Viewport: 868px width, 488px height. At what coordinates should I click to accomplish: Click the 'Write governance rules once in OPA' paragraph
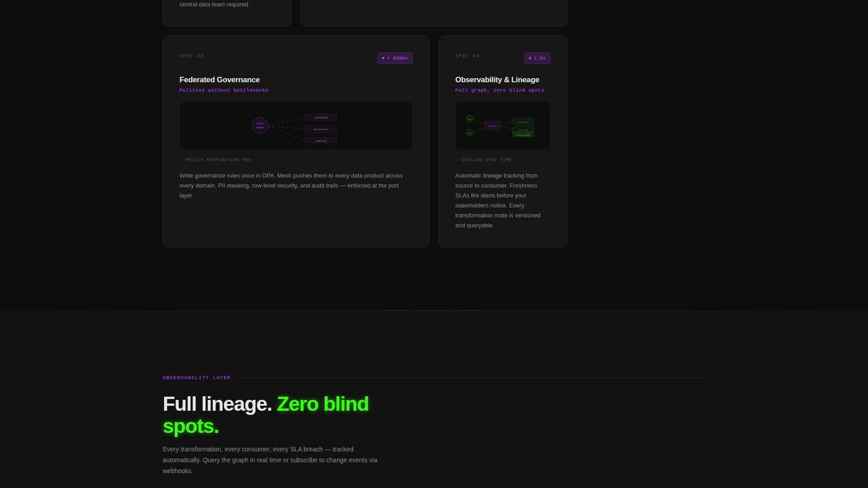(291, 186)
